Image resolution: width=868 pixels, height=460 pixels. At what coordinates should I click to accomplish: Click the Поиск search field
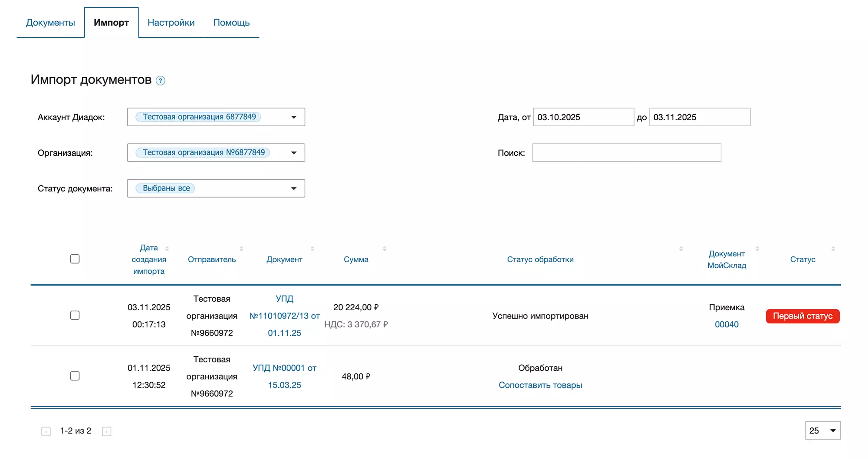click(626, 153)
